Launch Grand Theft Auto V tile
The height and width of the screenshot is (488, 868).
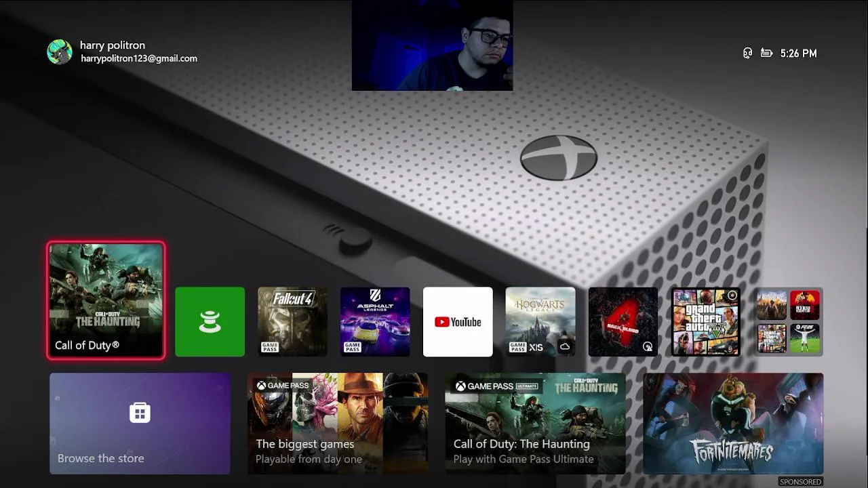coord(706,322)
